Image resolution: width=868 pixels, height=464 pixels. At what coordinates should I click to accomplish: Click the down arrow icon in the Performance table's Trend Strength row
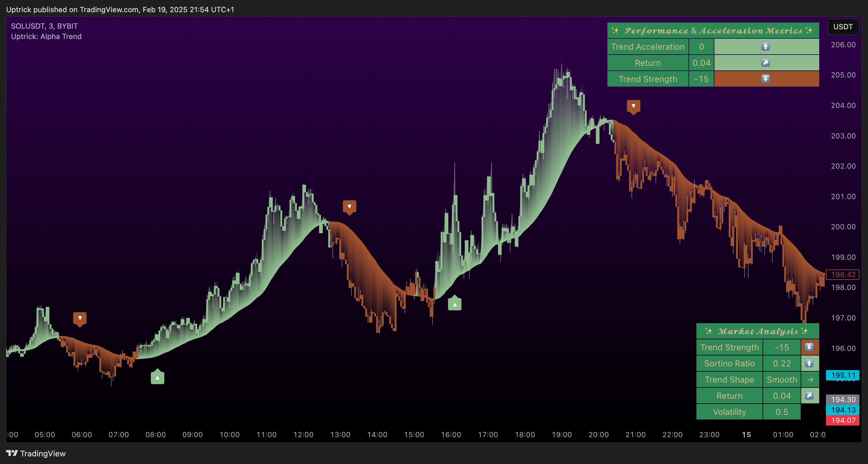(766, 79)
